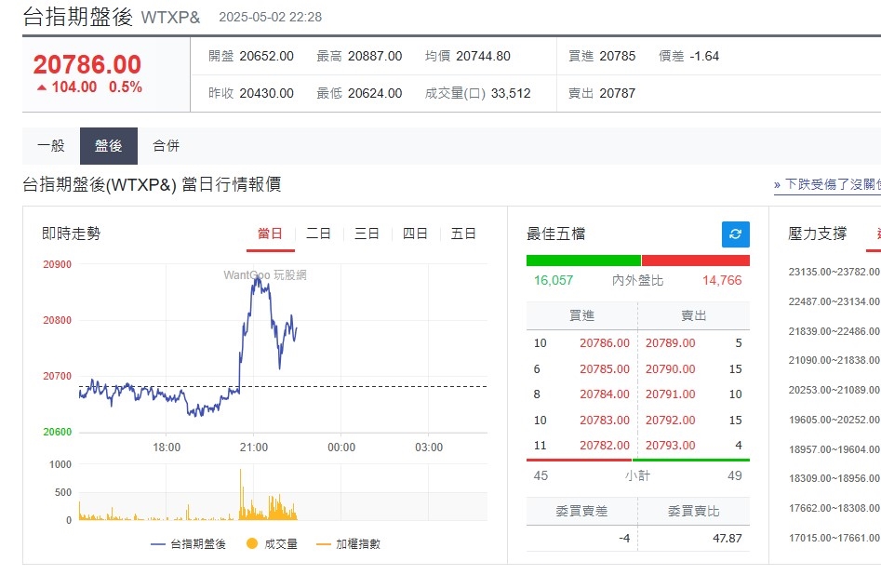This screenshot has width=881, height=588.
Task: Select the 當日 chart view
Action: tap(271, 234)
